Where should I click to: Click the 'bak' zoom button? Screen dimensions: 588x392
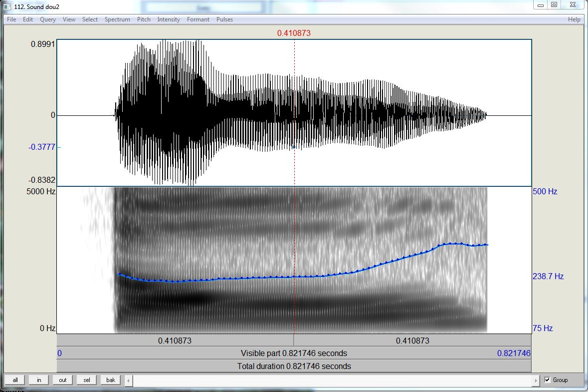(111, 380)
